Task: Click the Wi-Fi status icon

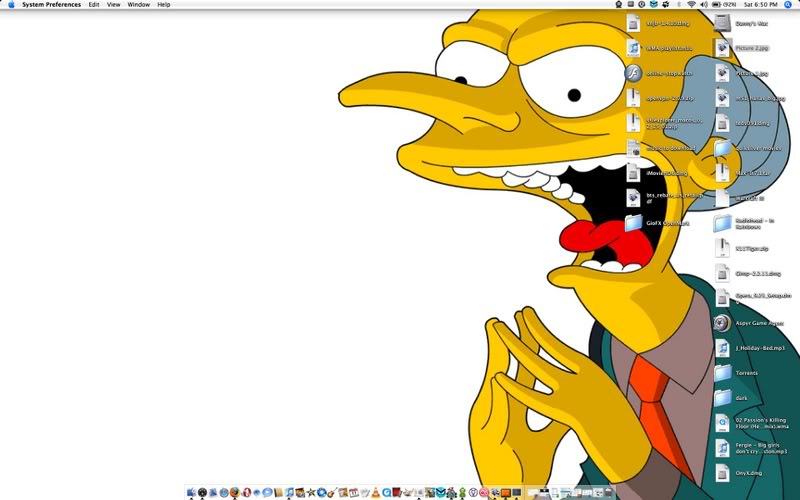Action: (x=691, y=4)
